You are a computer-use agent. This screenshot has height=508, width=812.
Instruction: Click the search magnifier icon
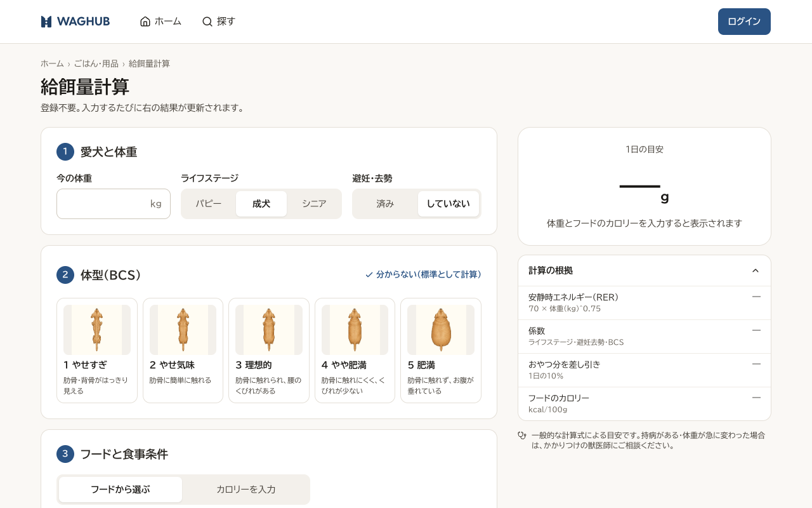tap(207, 22)
